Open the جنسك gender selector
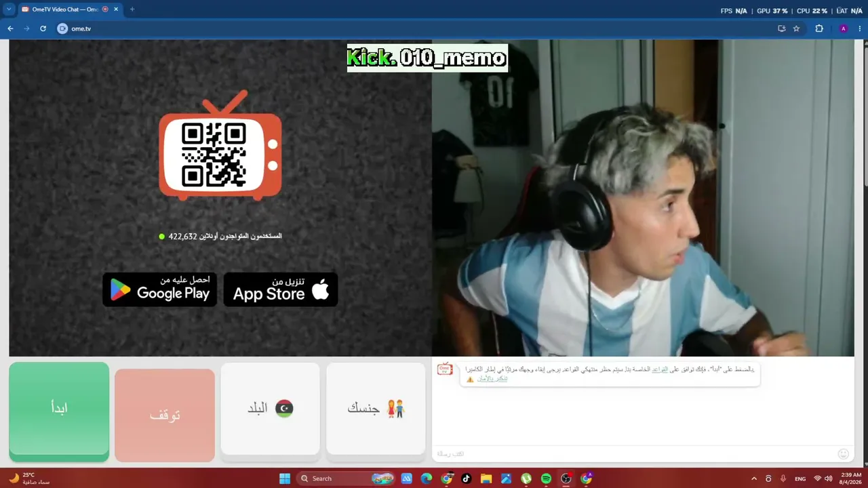 (x=376, y=409)
